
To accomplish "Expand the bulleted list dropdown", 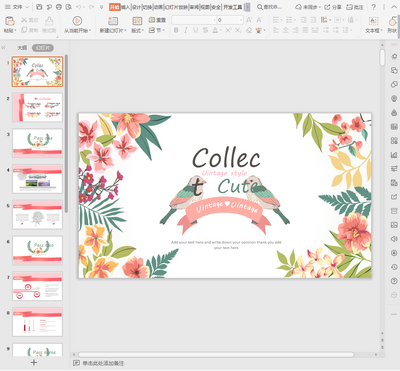I will 282,20.
